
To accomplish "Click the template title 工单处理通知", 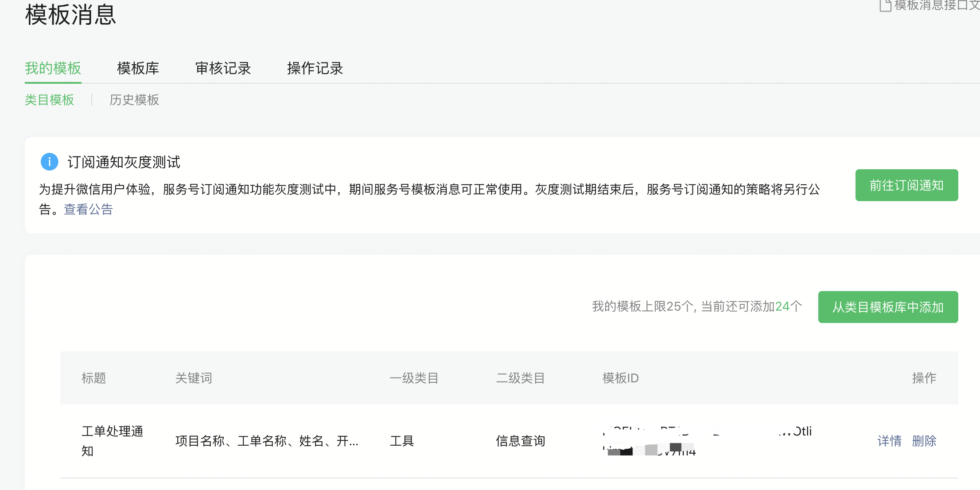I will point(112,441).
